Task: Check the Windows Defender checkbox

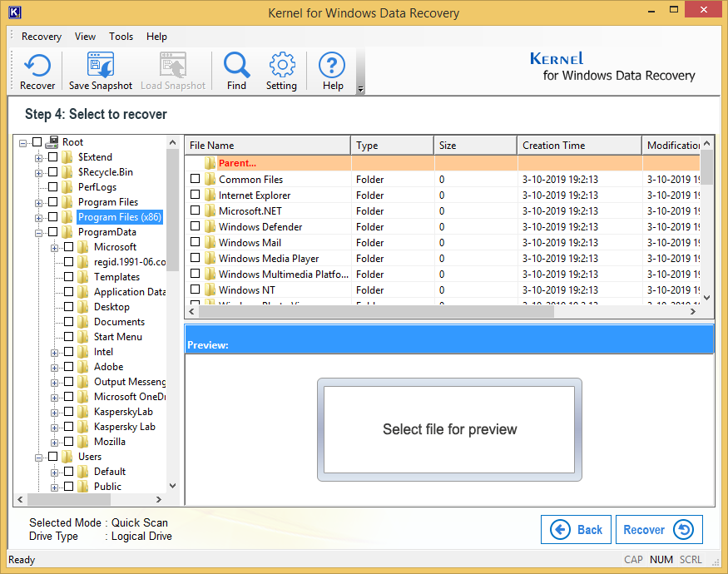Action: 195,226
